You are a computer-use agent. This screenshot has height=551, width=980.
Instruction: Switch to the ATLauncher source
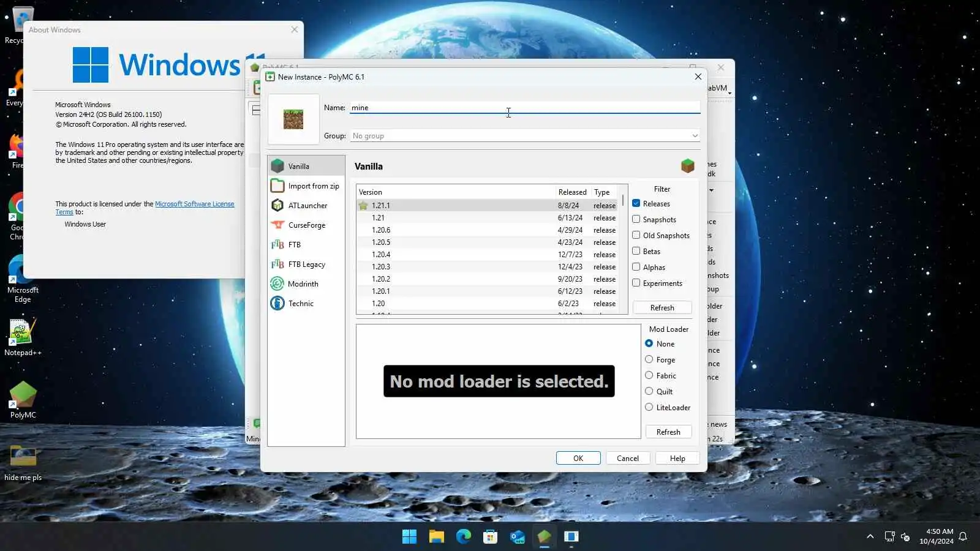click(306, 205)
